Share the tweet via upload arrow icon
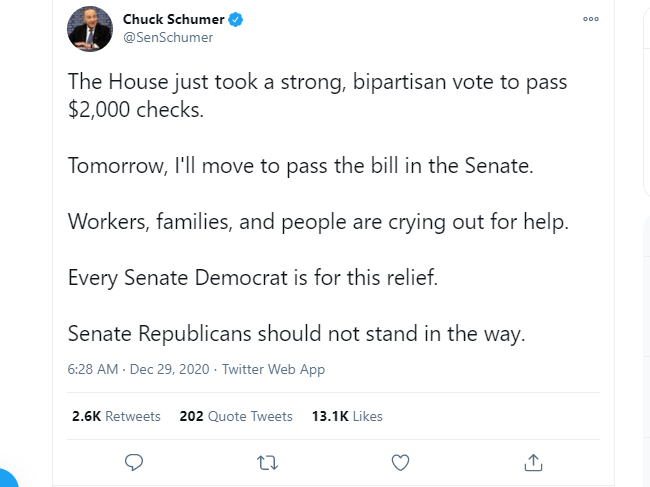 click(533, 463)
